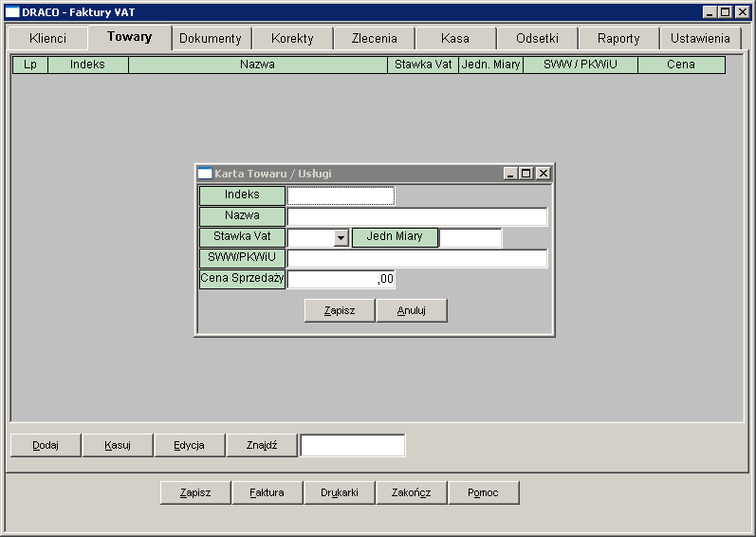
Task: Click the bottom Zapisz button
Action: [x=195, y=492]
